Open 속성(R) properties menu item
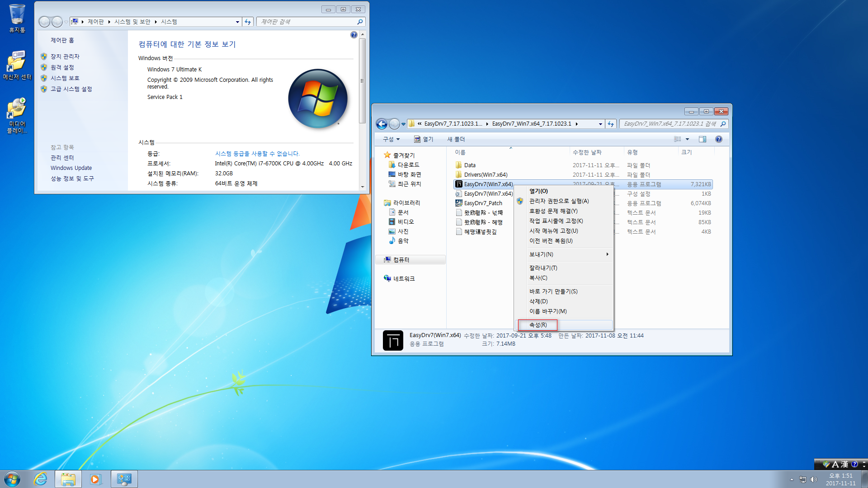Image resolution: width=868 pixels, height=488 pixels. 564,325
